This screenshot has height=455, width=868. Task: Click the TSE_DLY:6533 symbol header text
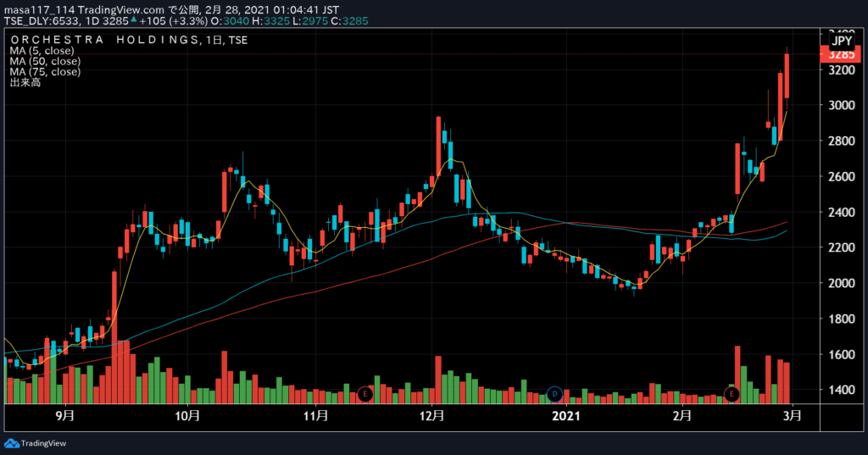point(42,21)
